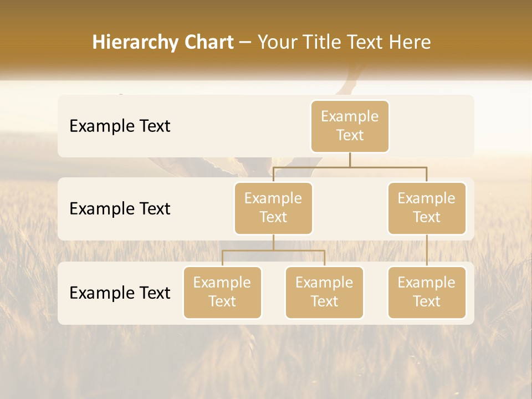Image resolution: width=532 pixels, height=399 pixels.
Task: Select the left second-level Example Text box
Action: tap(273, 208)
